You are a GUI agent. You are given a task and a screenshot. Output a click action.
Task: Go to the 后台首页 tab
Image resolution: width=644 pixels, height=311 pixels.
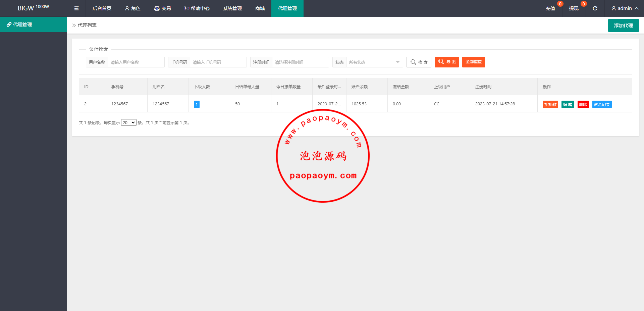(102, 8)
